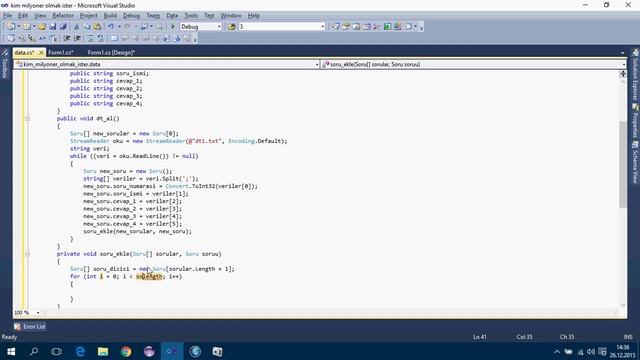Open the File menu

7,16
